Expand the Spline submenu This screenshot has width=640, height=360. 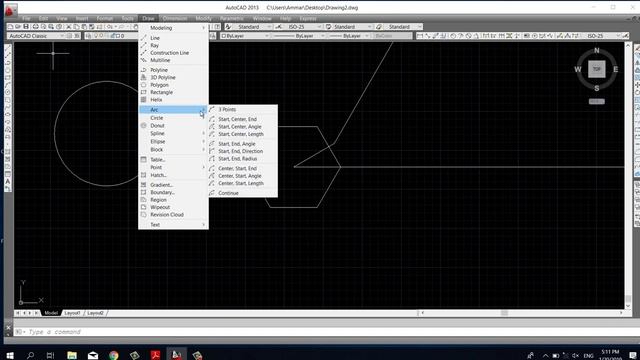[x=173, y=133]
